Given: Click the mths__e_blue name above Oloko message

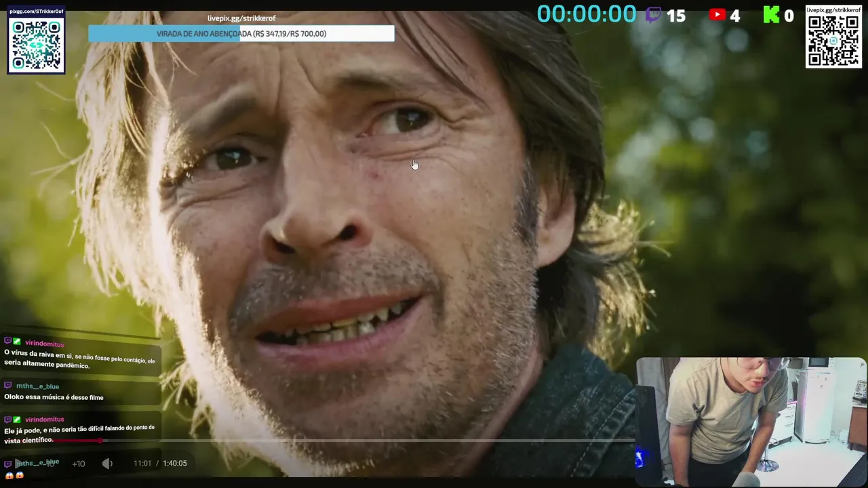Looking at the screenshot, I should tap(37, 386).
